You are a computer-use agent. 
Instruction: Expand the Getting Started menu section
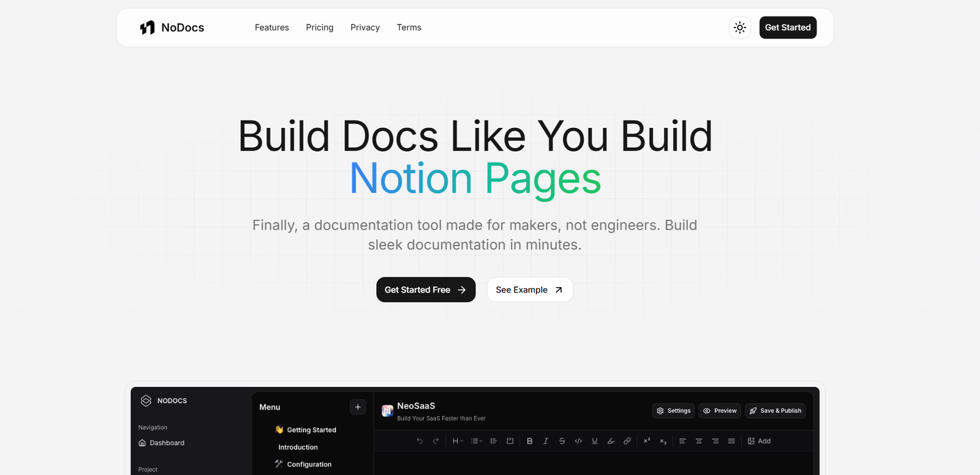311,430
